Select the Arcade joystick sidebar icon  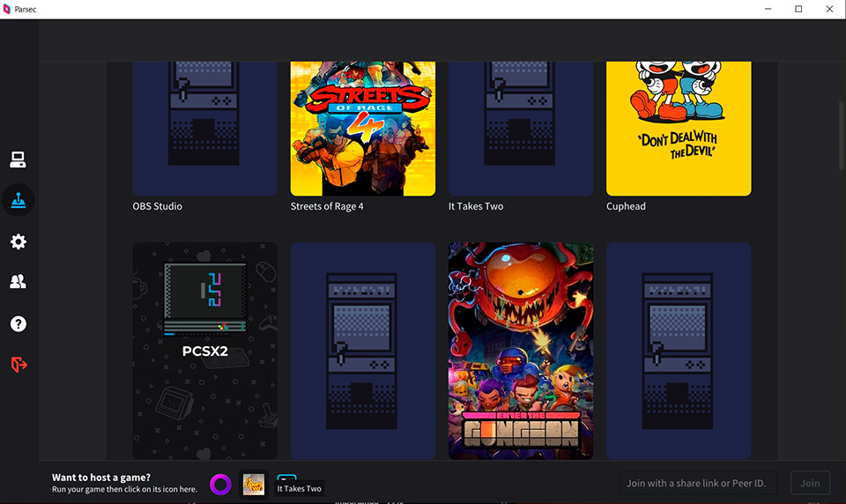(19, 200)
